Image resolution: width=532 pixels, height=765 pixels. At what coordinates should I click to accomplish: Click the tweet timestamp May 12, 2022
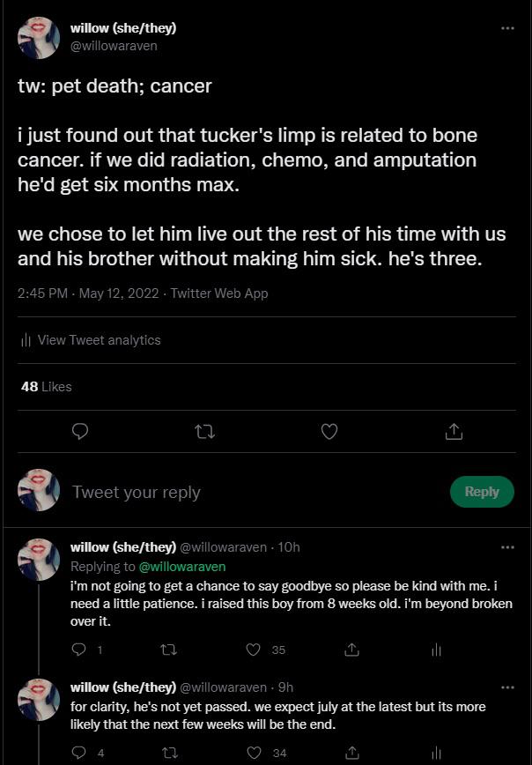pos(118,293)
